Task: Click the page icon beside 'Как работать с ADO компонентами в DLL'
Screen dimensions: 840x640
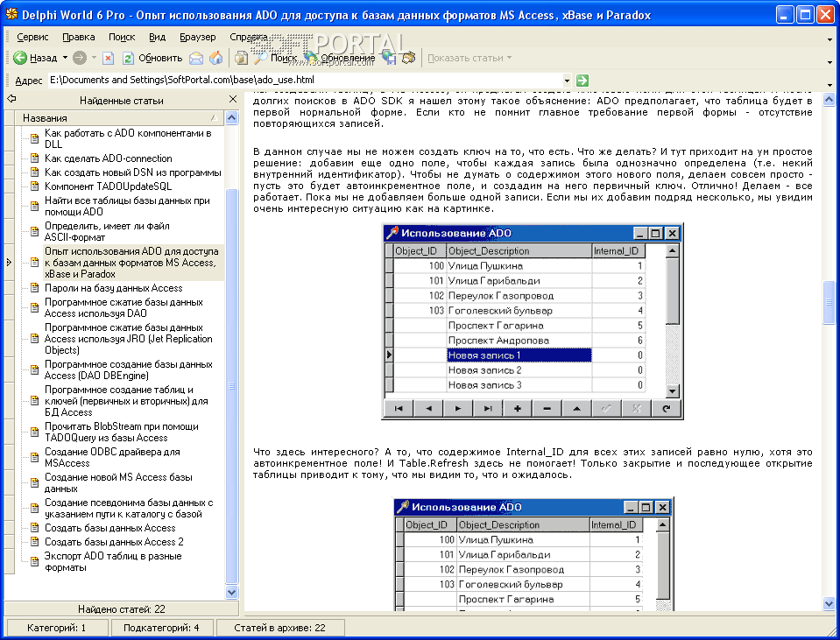Action: point(35,138)
